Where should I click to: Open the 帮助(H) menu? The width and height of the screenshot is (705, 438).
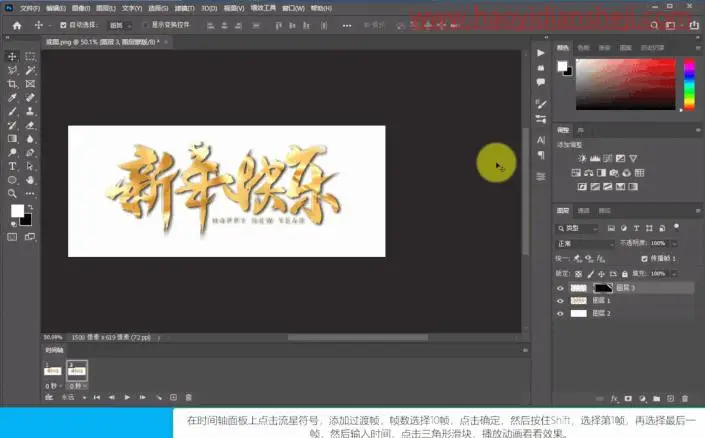click(321, 8)
